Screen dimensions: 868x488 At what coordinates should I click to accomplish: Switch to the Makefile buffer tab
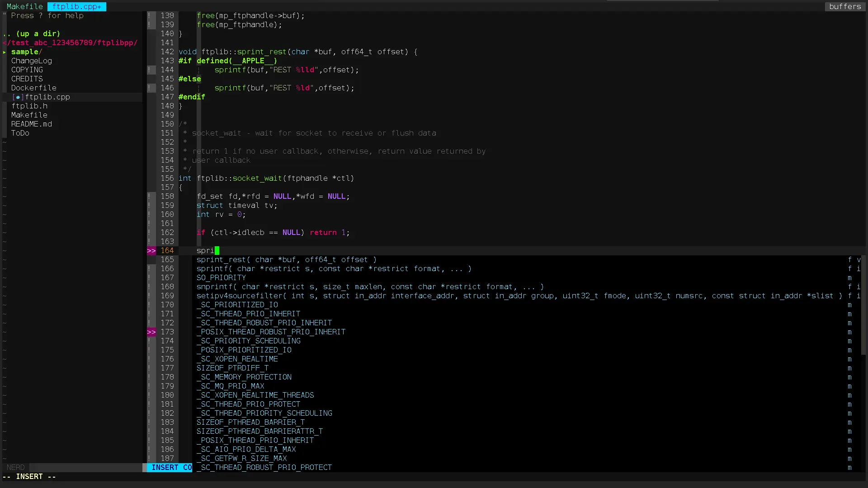[x=24, y=7]
